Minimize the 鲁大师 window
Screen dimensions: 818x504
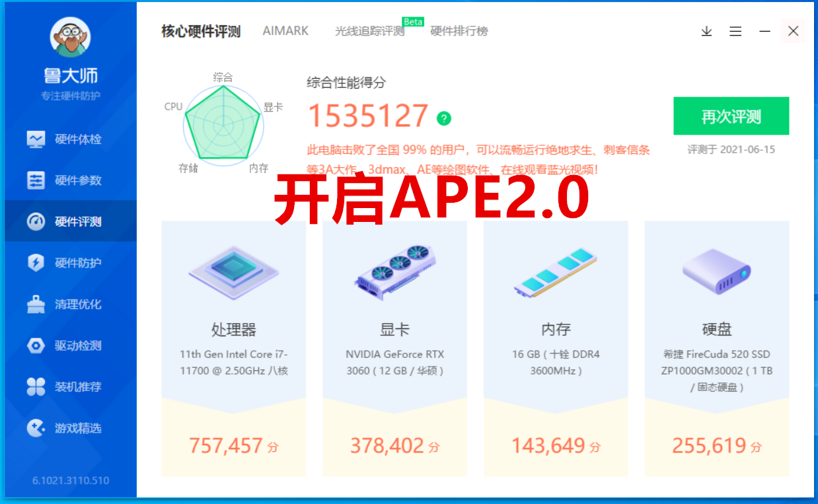764,31
